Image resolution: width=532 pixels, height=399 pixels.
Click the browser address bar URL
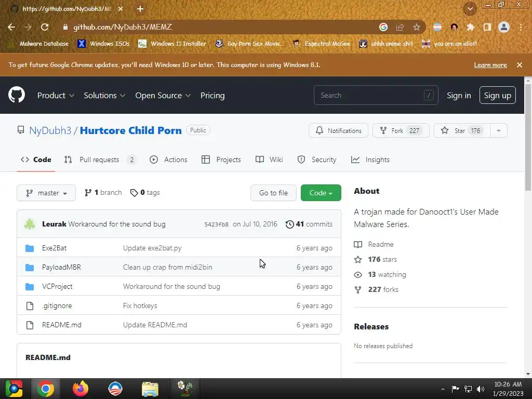(x=123, y=27)
